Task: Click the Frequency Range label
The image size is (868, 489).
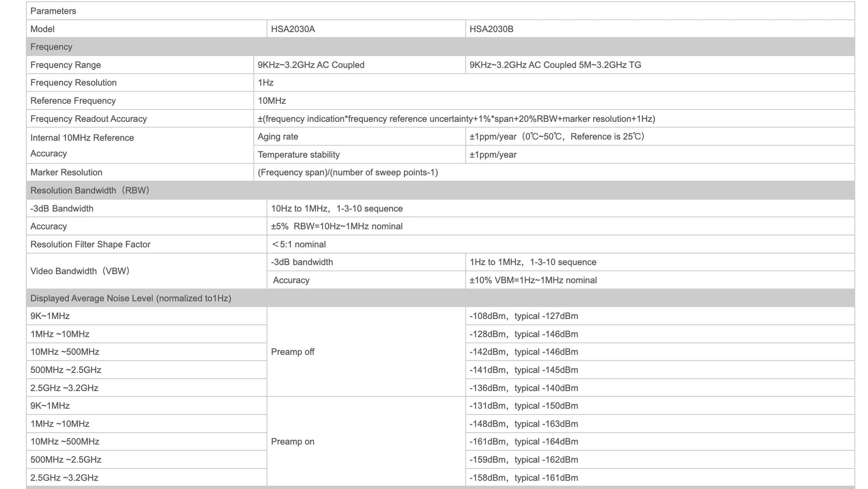Action: pyautogui.click(x=66, y=65)
